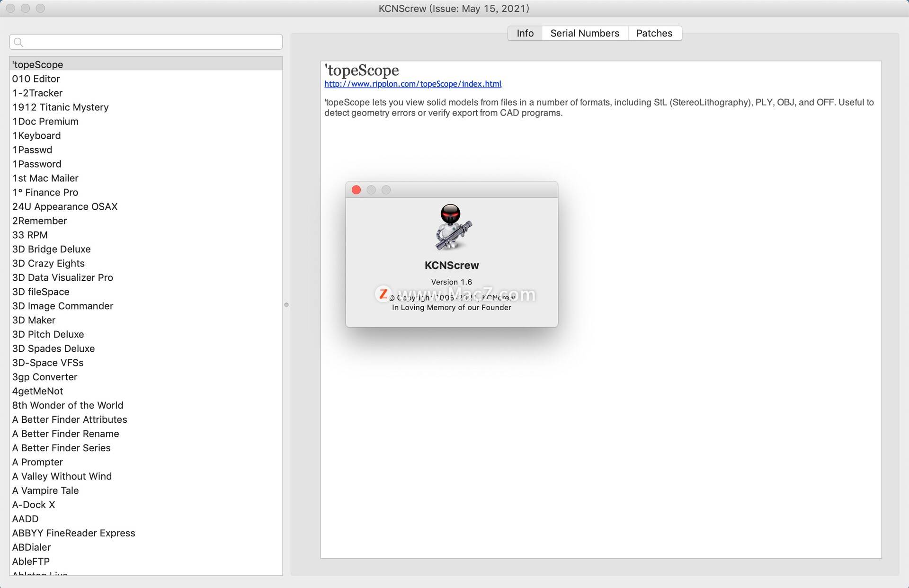The height and width of the screenshot is (588, 909).
Task: Choose A Better Finder Rename
Action: (146, 434)
